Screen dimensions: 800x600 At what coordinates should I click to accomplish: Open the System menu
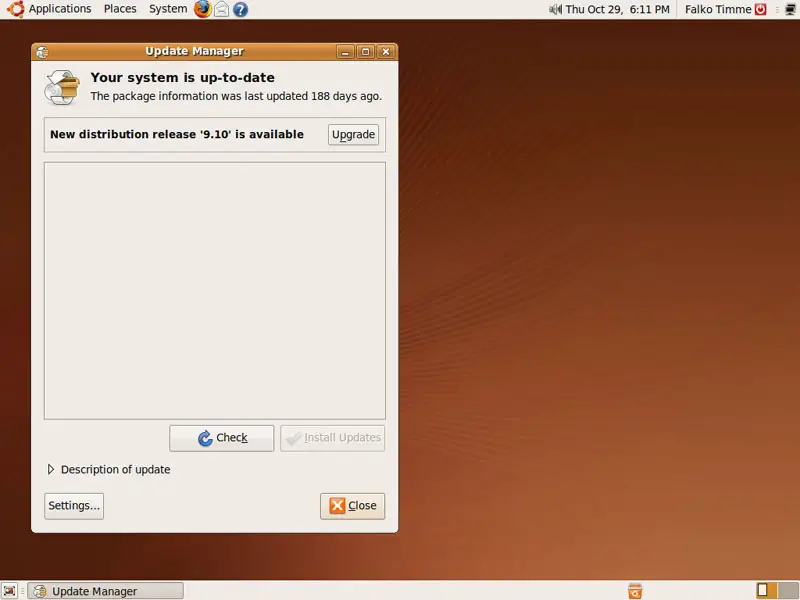point(168,9)
